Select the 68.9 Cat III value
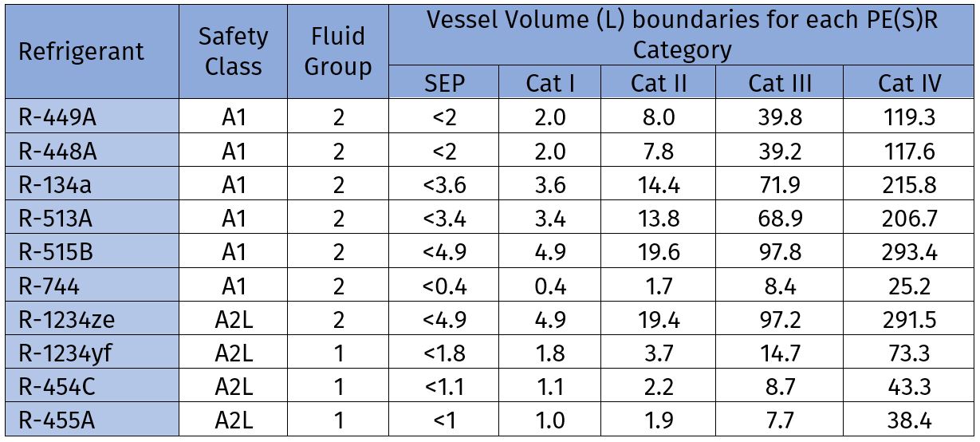Screen dimensions: 980x442 778,219
